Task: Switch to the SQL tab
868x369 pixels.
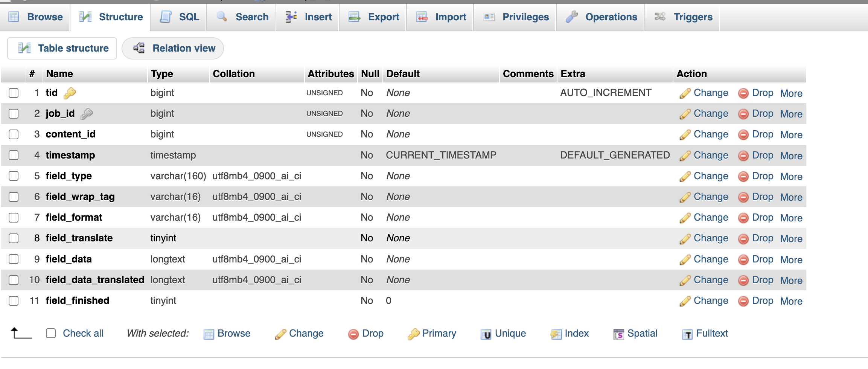Action: click(178, 17)
